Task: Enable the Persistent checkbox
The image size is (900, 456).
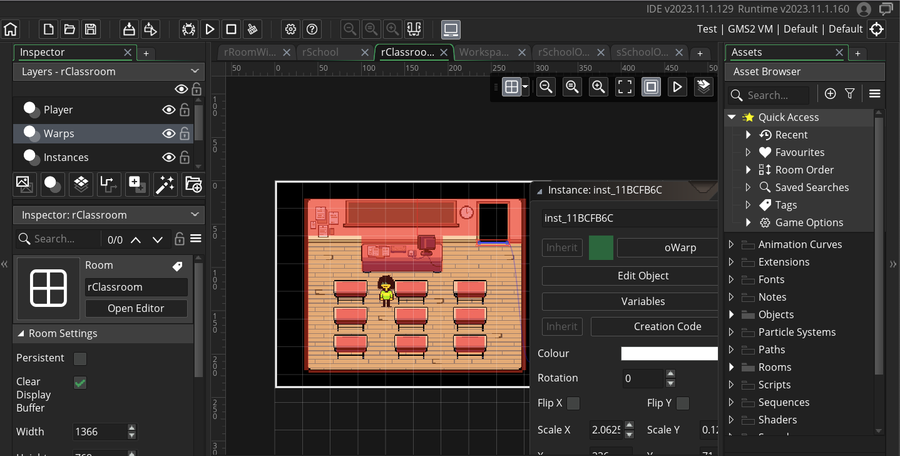Action: (x=80, y=358)
